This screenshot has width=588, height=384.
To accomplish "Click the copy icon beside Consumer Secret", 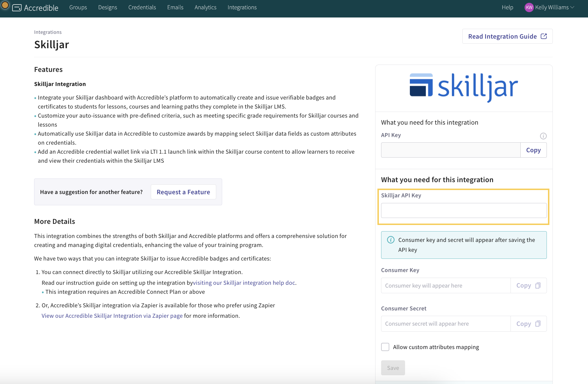I will click(538, 324).
